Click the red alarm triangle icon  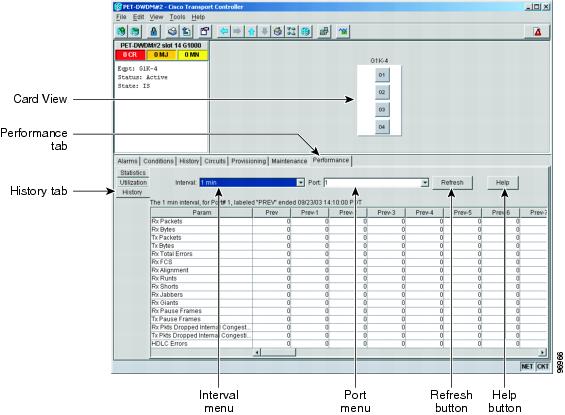(538, 32)
